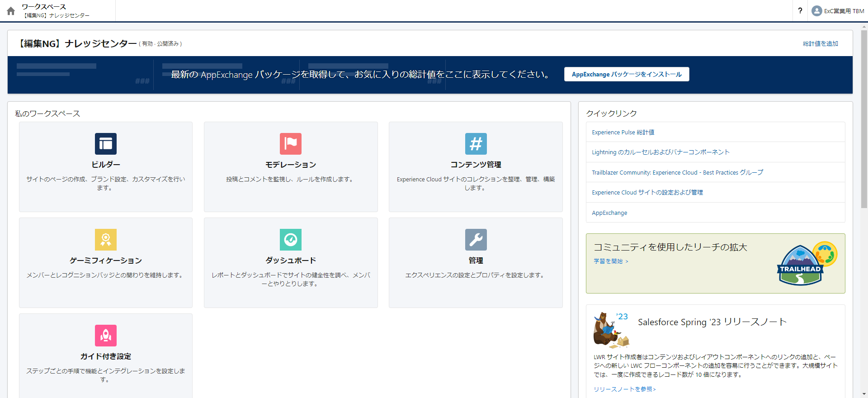Image resolution: width=868 pixels, height=398 pixels.
Task: Click クイックリンク section heading
Action: tap(612, 114)
